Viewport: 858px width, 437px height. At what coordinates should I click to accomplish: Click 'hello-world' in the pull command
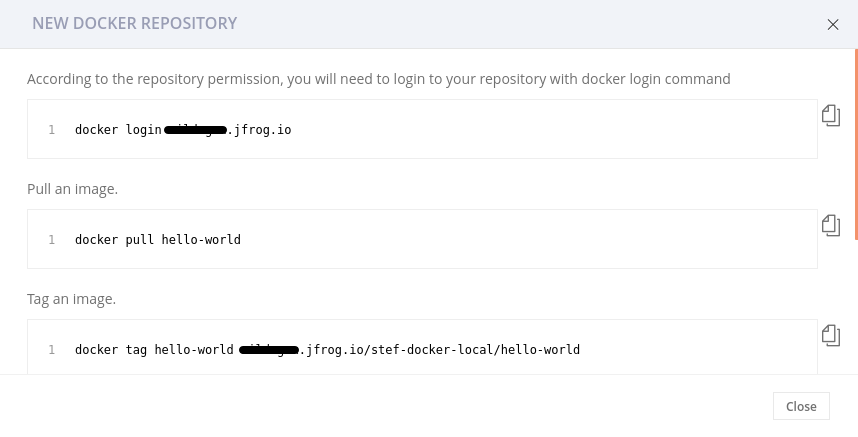coord(201,240)
